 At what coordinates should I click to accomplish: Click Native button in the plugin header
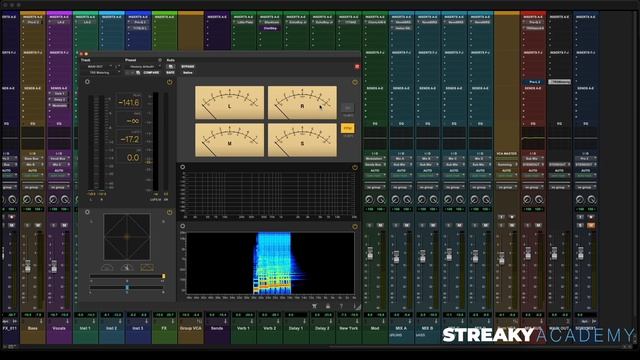point(187,73)
